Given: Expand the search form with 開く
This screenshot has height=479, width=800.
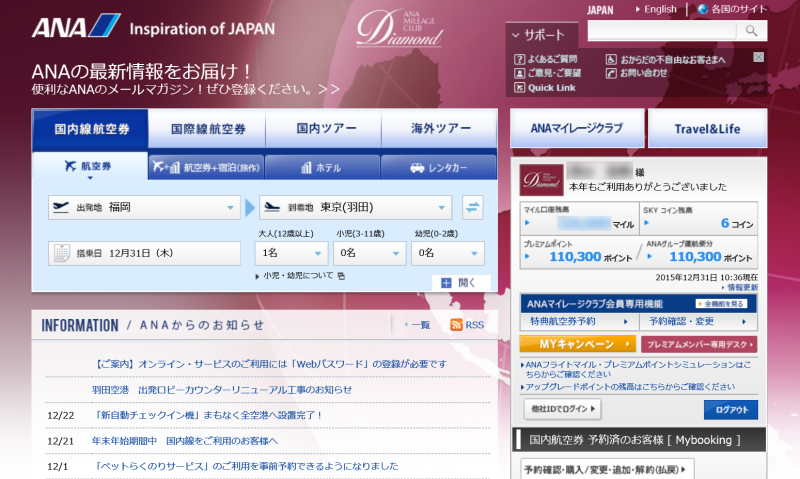Looking at the screenshot, I should (x=460, y=283).
